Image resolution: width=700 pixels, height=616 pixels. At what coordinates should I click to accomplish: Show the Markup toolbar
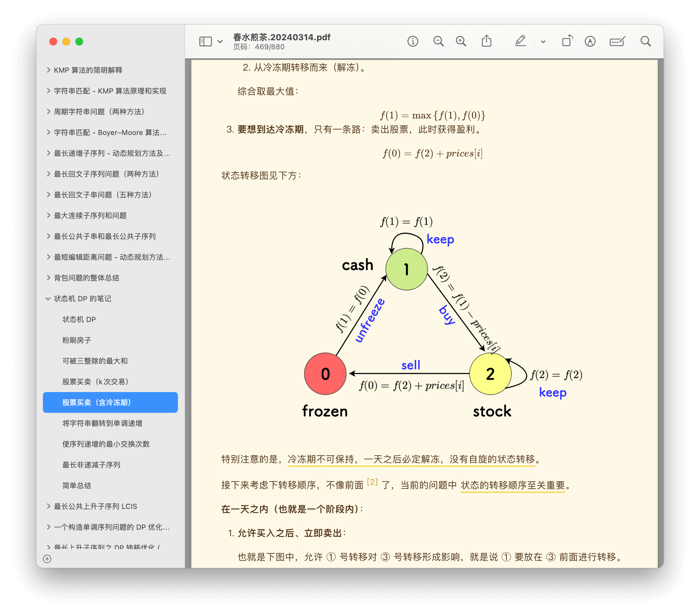coord(590,42)
